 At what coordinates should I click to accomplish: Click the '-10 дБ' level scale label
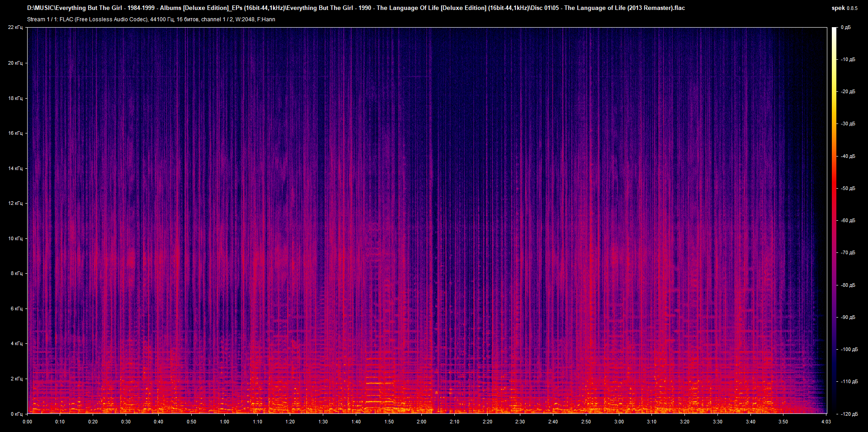pyautogui.click(x=848, y=59)
